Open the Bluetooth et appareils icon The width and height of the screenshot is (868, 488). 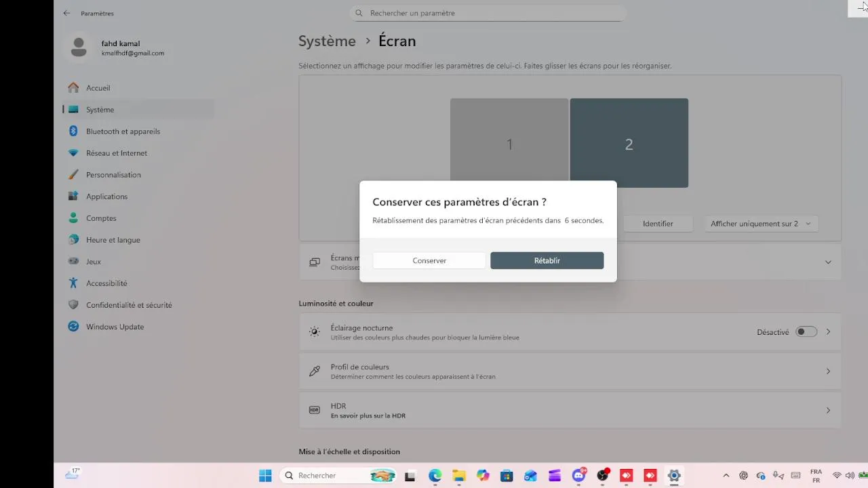pyautogui.click(x=73, y=131)
